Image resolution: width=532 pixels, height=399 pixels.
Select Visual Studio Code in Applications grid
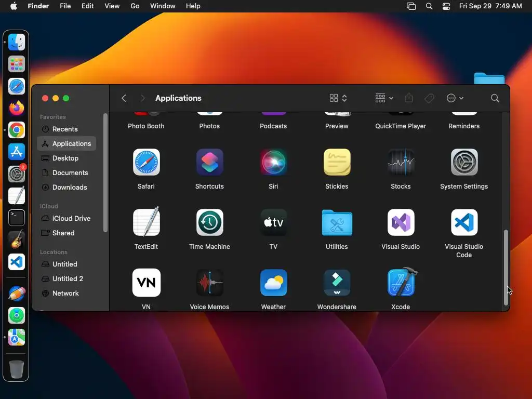464,222
